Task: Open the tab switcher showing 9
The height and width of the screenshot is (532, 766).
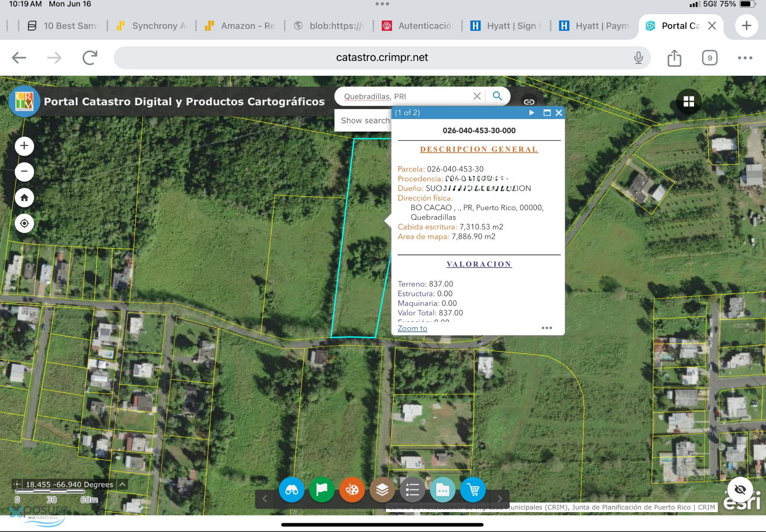Action: coord(709,58)
